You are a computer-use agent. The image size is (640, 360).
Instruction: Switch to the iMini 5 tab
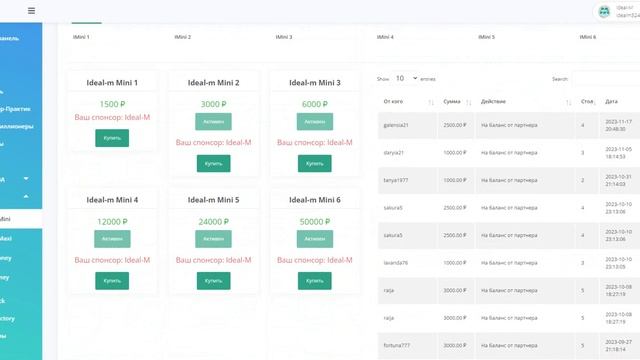pyautogui.click(x=486, y=37)
